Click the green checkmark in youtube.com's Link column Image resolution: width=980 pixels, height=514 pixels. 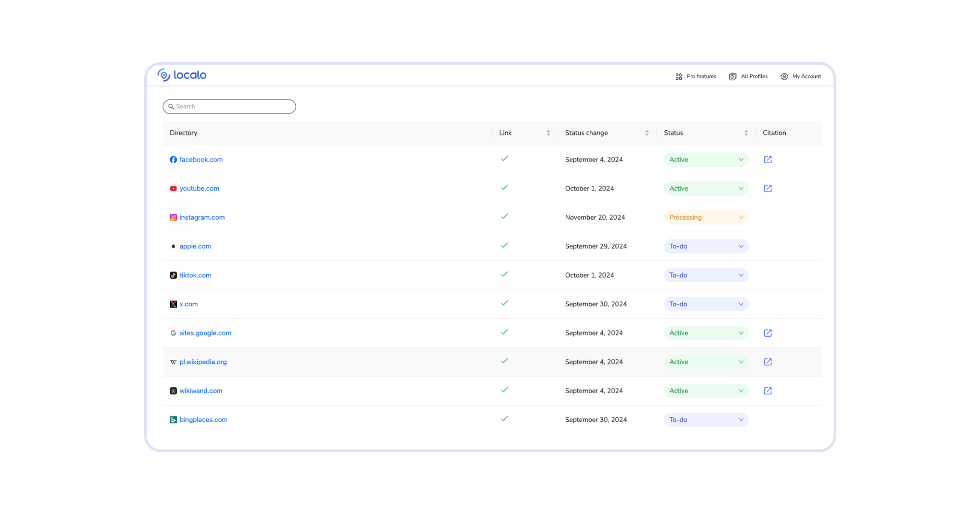[x=504, y=187]
